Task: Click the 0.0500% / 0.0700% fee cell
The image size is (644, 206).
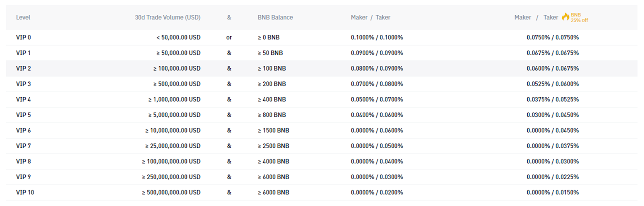Action: tap(377, 100)
